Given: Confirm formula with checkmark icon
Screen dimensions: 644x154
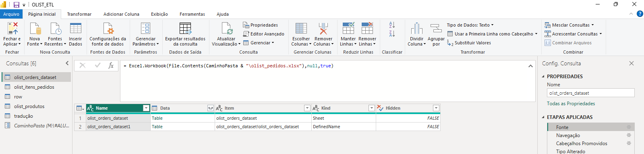Looking at the screenshot, I should click(97, 65).
